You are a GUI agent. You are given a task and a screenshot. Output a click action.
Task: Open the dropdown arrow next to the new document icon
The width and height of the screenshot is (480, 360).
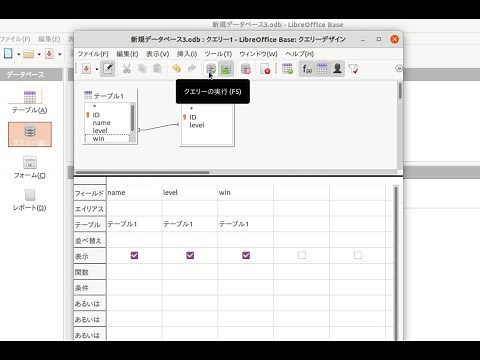(x=19, y=54)
